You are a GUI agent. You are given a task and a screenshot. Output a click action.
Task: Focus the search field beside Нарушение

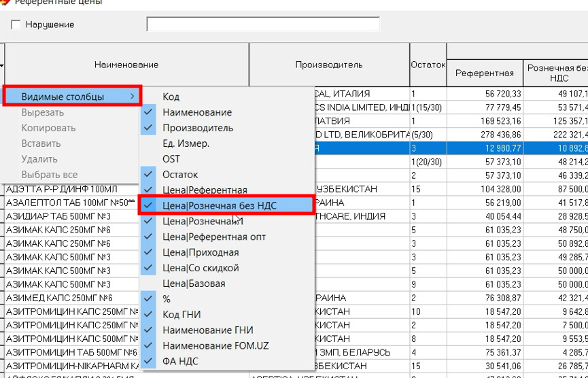263,24
